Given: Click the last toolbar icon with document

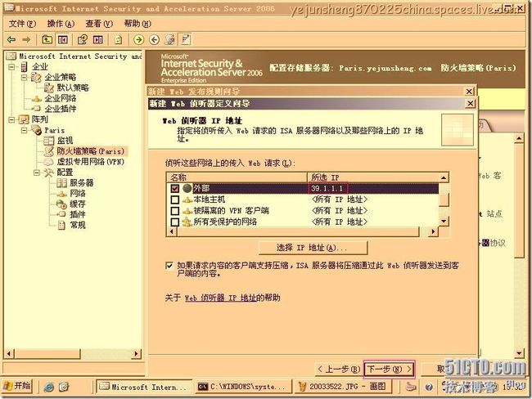Looking at the screenshot, I should coord(186,40).
